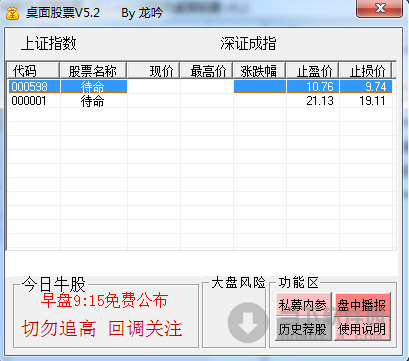
Task: Click the 止损价 column header
Action: point(365,71)
